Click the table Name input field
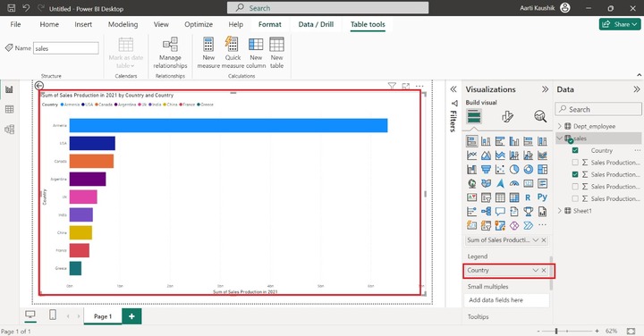The image size is (644, 336). tap(65, 48)
